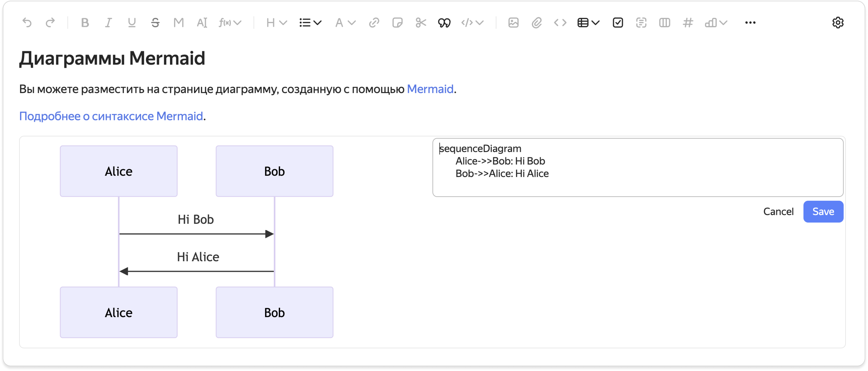Open the heading level dropdown

click(276, 23)
